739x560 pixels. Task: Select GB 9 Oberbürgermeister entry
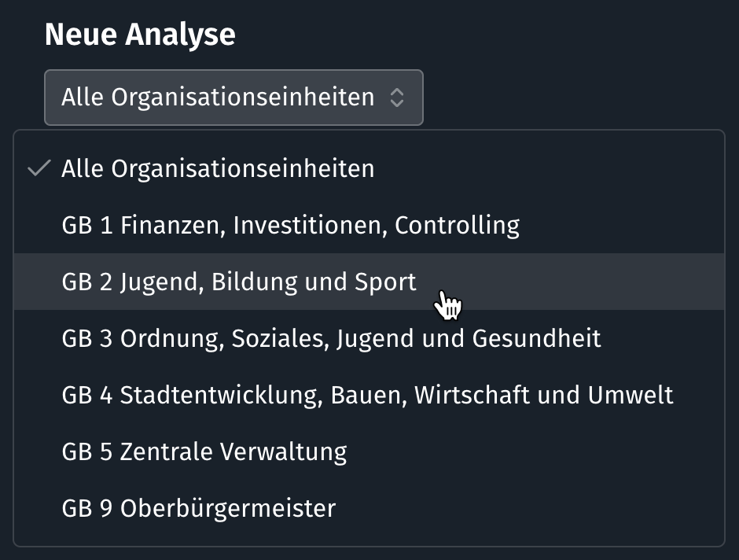coord(198,508)
